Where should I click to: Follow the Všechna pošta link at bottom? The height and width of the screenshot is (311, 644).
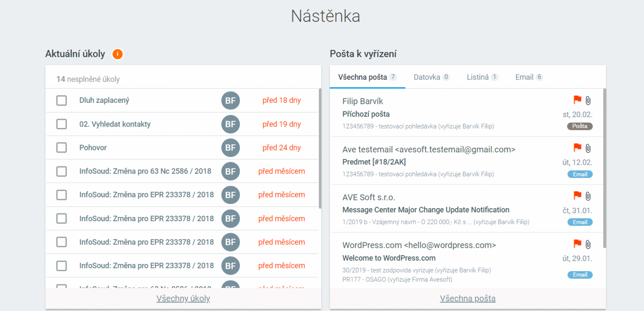point(468,298)
